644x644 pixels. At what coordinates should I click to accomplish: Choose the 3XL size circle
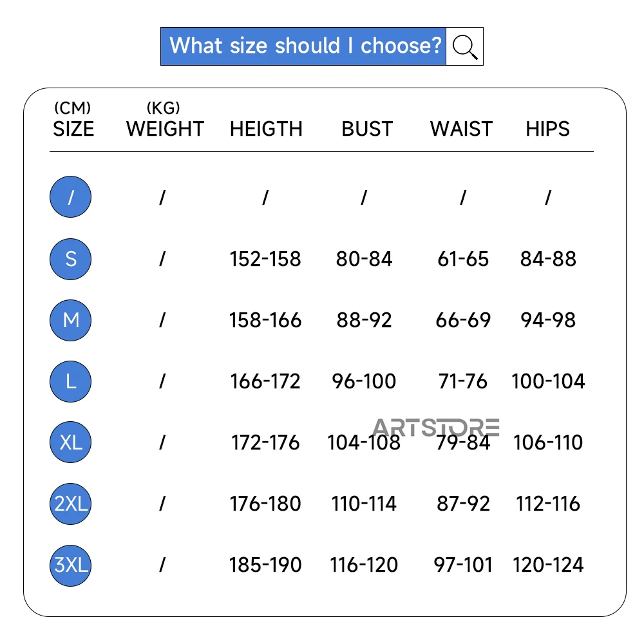pyautogui.click(x=70, y=565)
